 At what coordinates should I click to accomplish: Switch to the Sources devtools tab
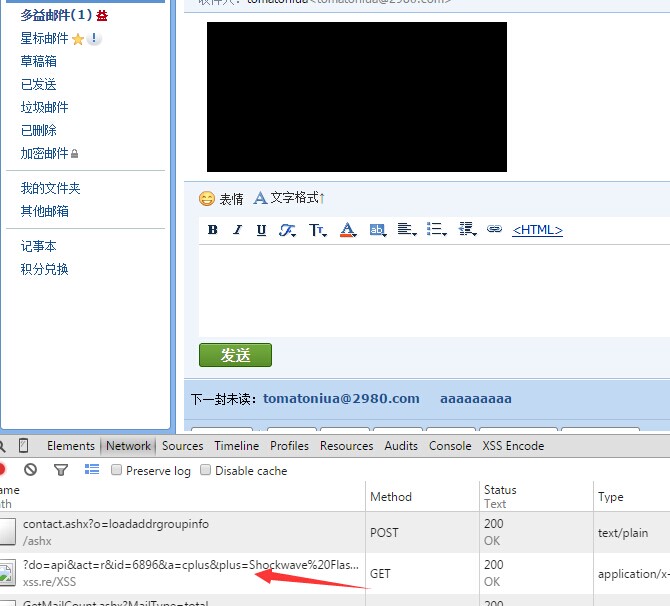(x=182, y=446)
